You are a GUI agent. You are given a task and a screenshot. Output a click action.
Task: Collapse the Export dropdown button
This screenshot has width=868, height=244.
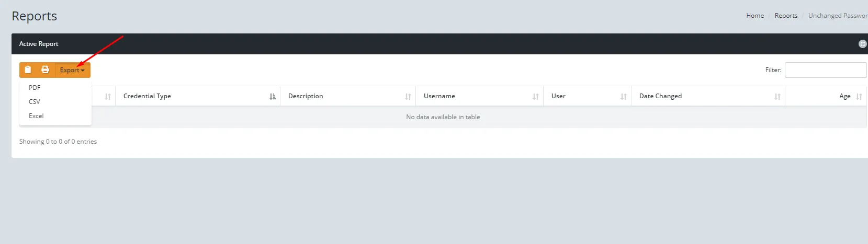coord(72,70)
